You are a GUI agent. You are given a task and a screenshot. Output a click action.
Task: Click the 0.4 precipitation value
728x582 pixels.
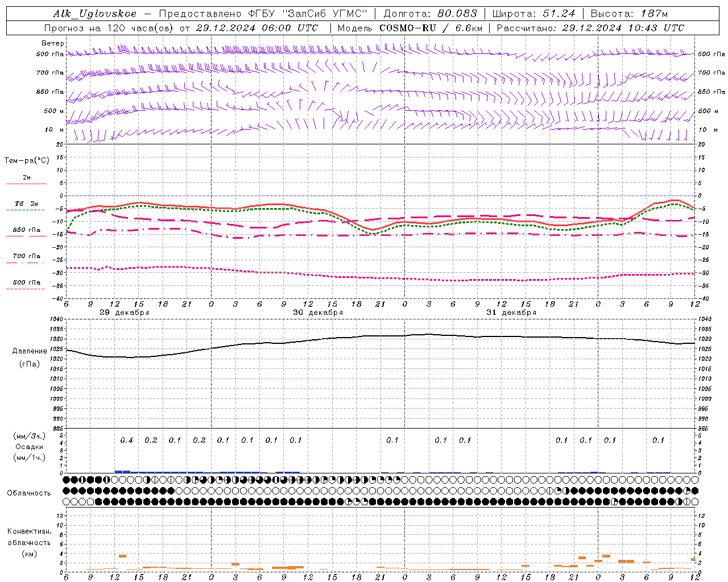point(126,440)
